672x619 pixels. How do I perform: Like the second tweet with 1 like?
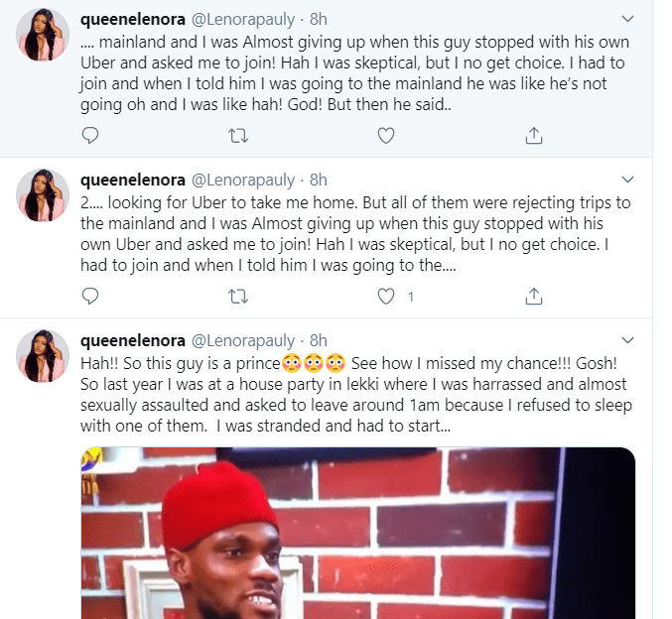[386, 296]
